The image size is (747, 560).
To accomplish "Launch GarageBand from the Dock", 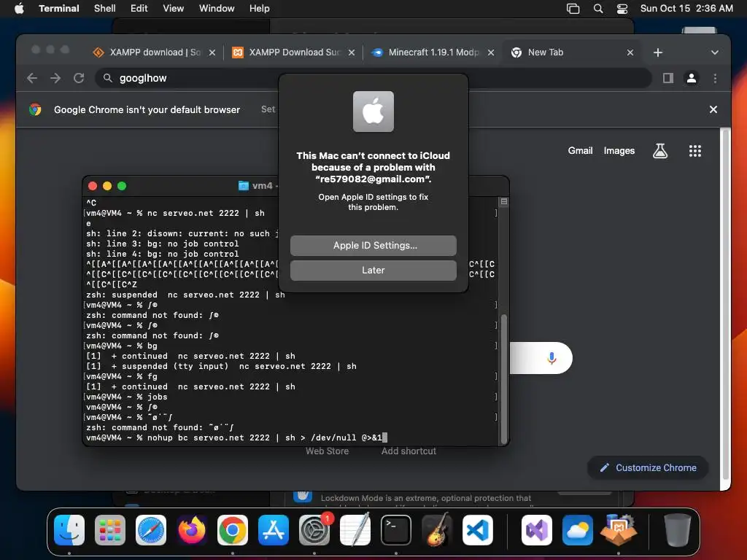I will click(x=437, y=530).
